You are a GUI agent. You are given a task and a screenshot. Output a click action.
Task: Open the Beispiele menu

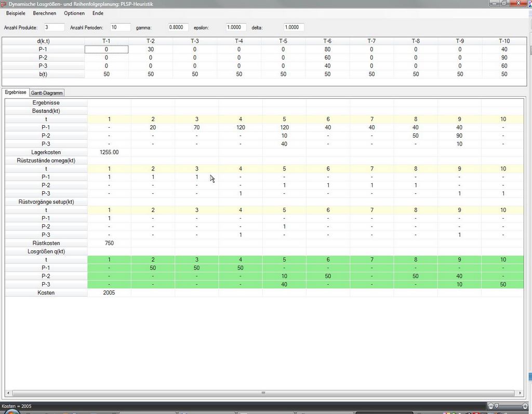click(16, 13)
